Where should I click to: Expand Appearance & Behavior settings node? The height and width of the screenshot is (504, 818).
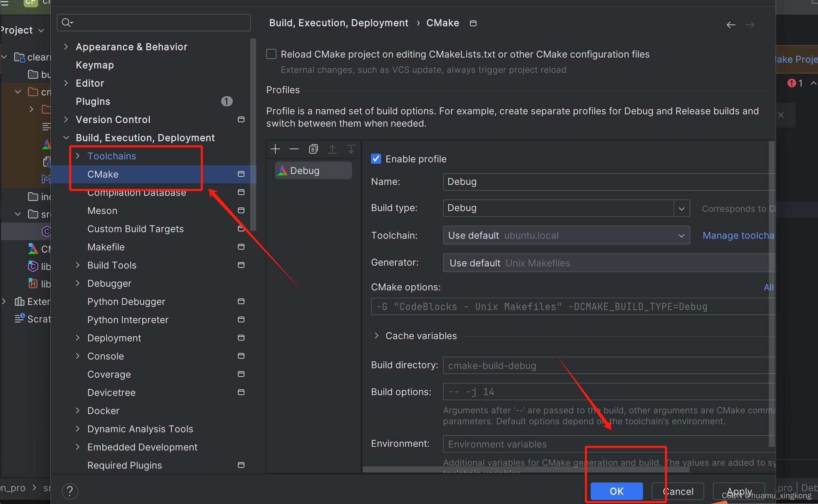tap(66, 47)
